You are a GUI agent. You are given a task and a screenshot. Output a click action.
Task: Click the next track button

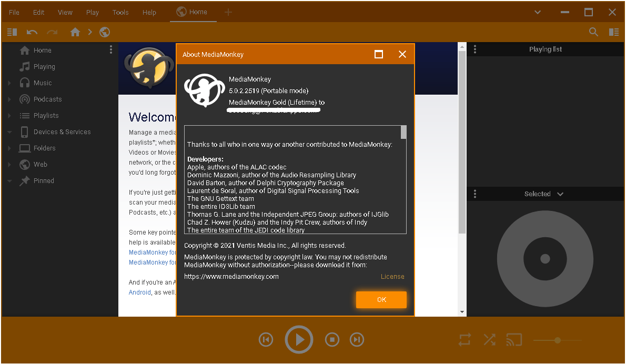click(x=357, y=340)
